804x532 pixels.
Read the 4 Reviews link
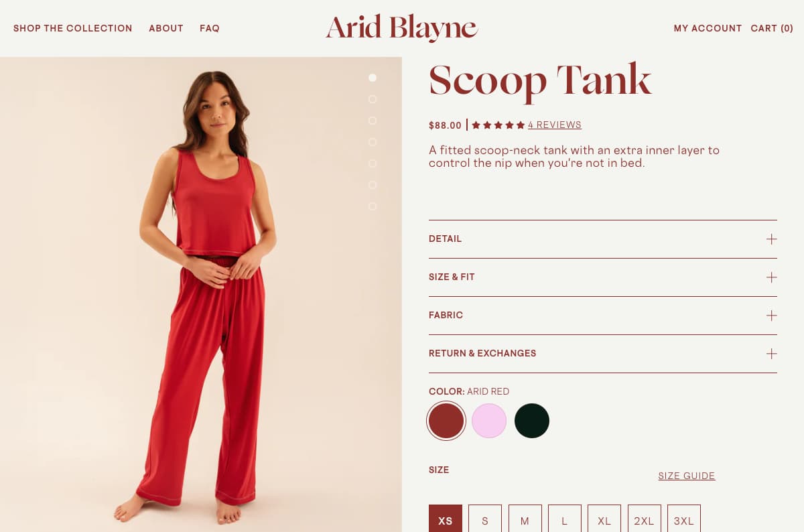(x=555, y=125)
